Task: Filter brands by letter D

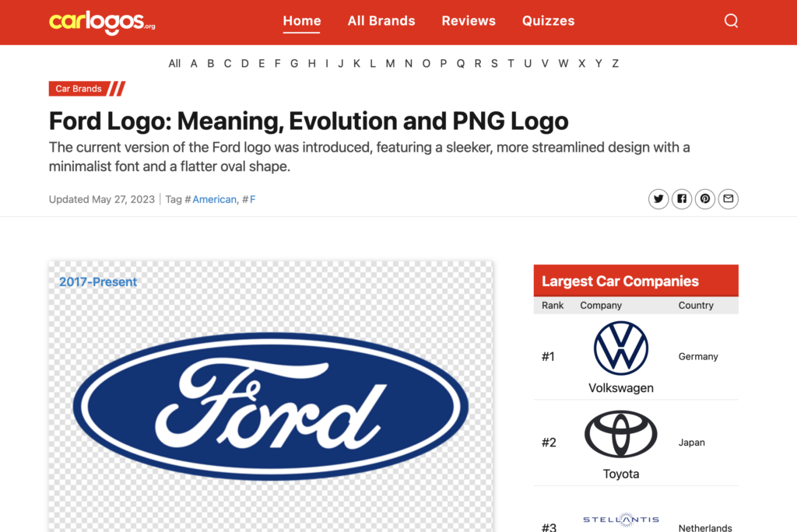Action: (245, 64)
